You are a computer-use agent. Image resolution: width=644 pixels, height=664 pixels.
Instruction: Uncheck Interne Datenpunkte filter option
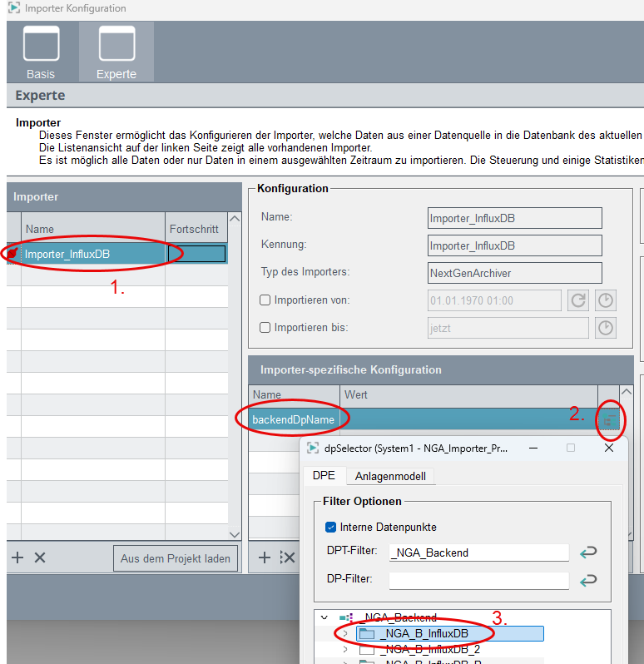pyautogui.click(x=330, y=527)
